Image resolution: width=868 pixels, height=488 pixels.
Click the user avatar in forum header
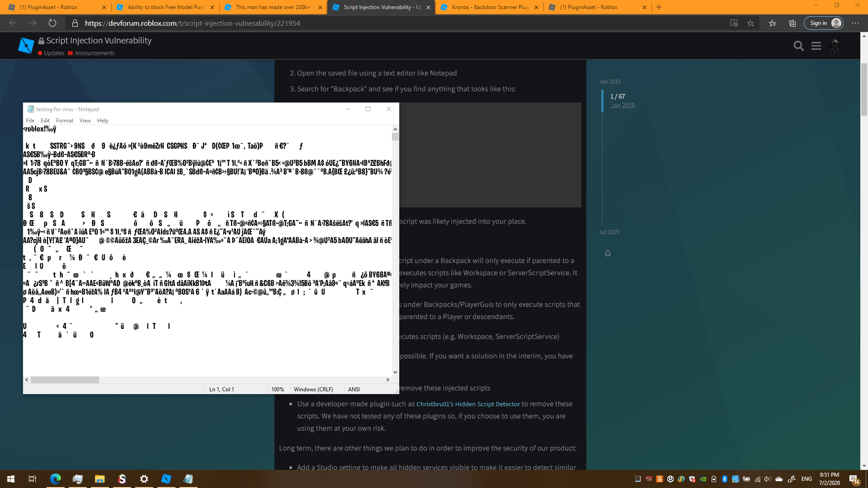[835, 46]
